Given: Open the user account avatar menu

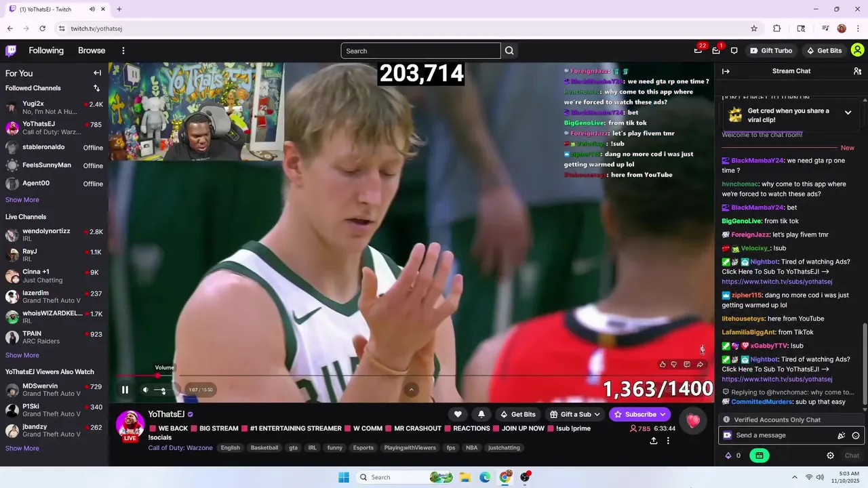Looking at the screenshot, I should [857, 50].
